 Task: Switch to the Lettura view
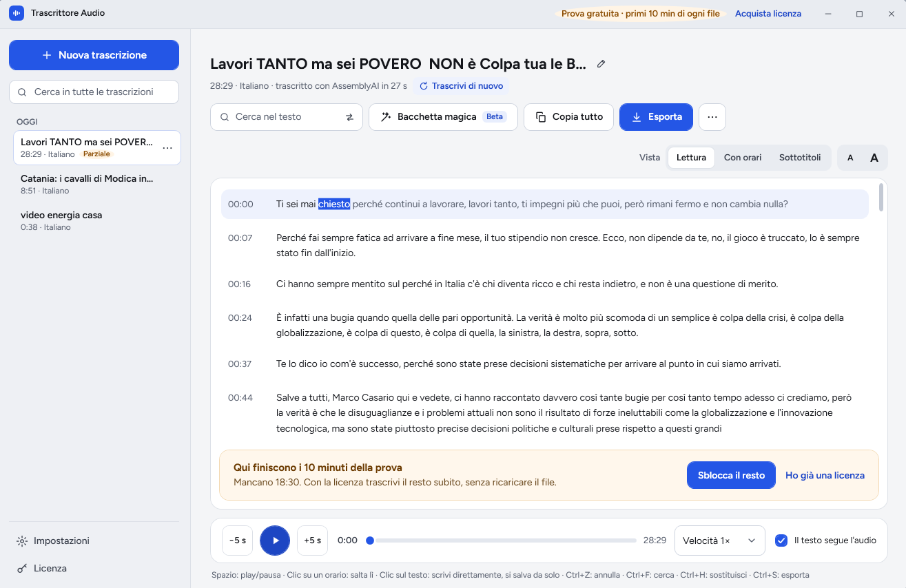[x=691, y=158]
